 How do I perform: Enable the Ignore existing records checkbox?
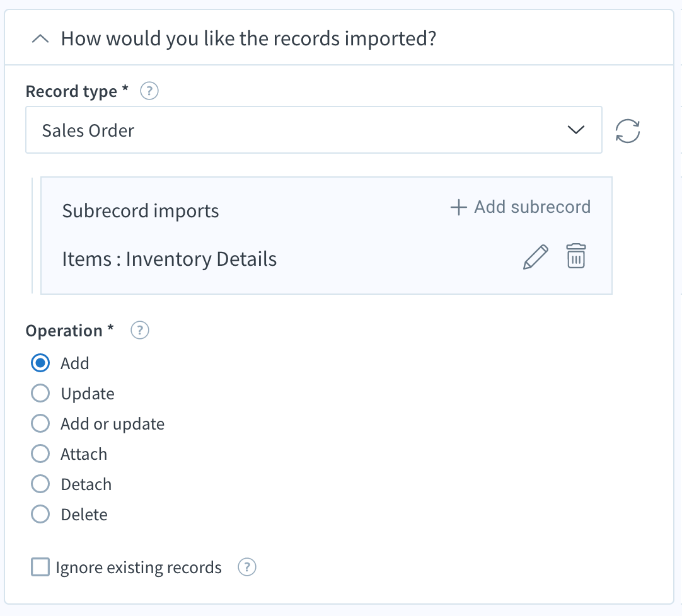[40, 568]
